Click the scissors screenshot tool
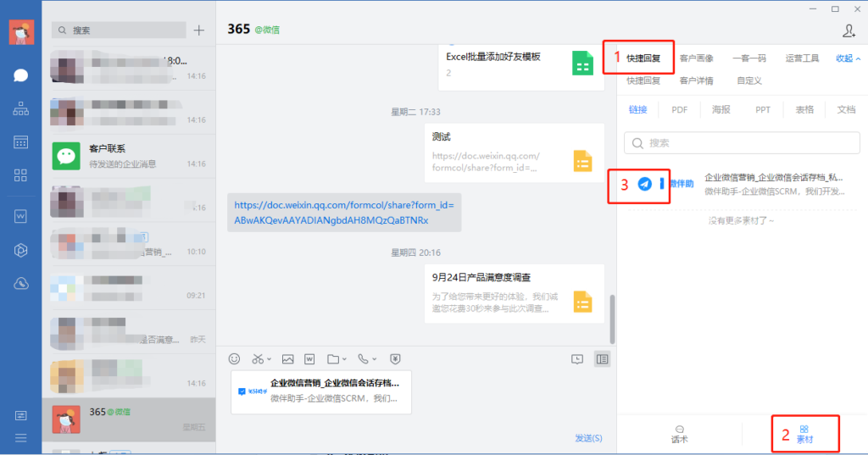Screen dimensions: 868x455 coord(258,358)
